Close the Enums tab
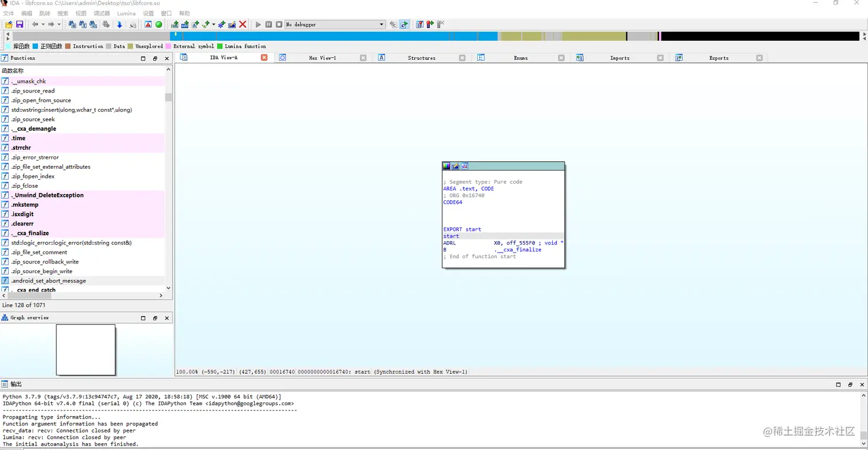The width and height of the screenshot is (868, 450). tap(561, 58)
